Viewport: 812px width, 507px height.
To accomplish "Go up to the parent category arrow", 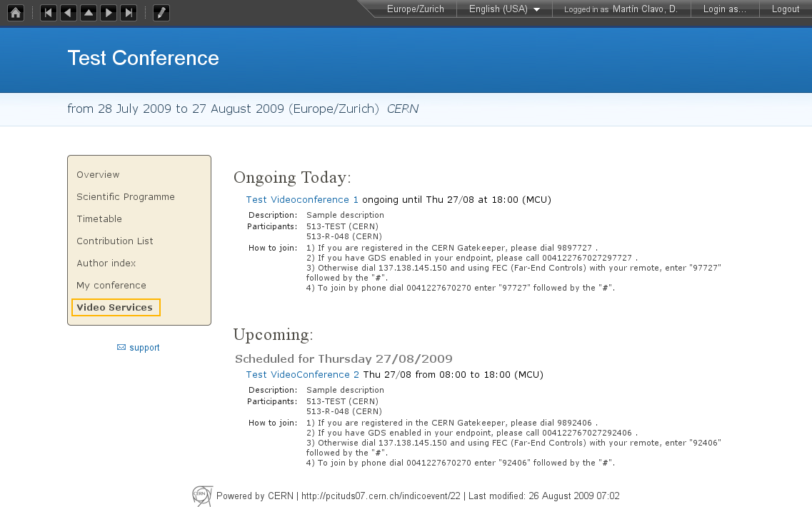I will point(89,13).
